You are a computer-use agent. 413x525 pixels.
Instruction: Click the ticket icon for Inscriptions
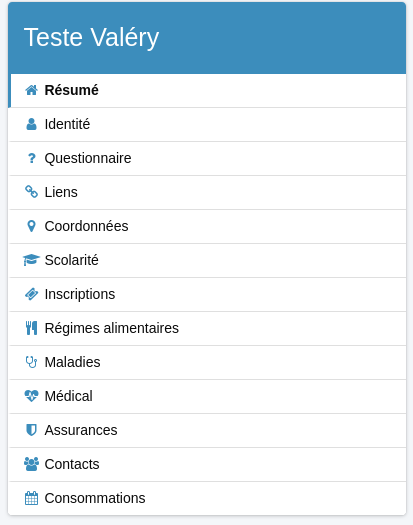point(31,294)
